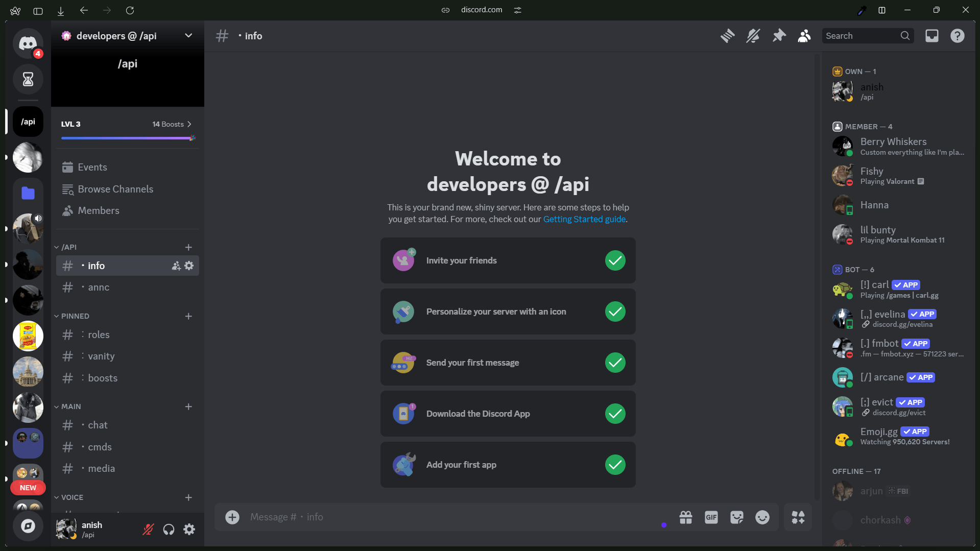The height and width of the screenshot is (551, 980).
Task: Switch to the media channel
Action: 128,468
